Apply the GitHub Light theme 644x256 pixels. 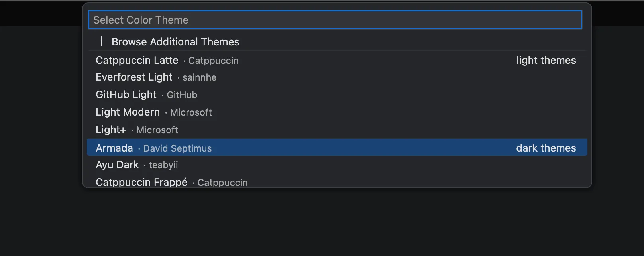pos(126,95)
